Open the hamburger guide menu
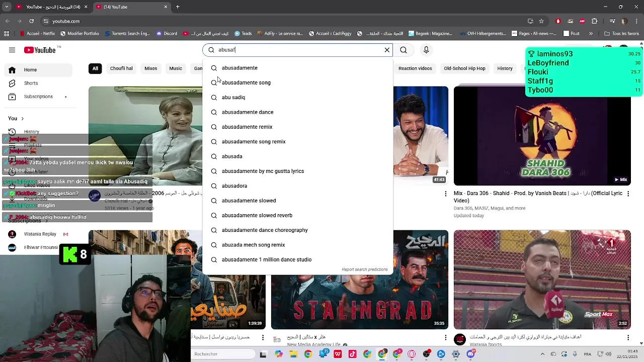Screen dimensions: 644x362 (x=12, y=50)
